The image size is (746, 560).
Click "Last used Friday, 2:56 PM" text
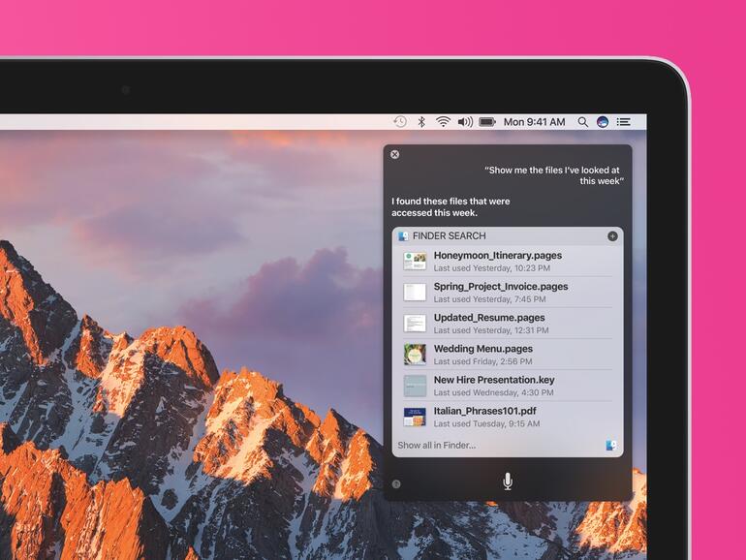482,361
